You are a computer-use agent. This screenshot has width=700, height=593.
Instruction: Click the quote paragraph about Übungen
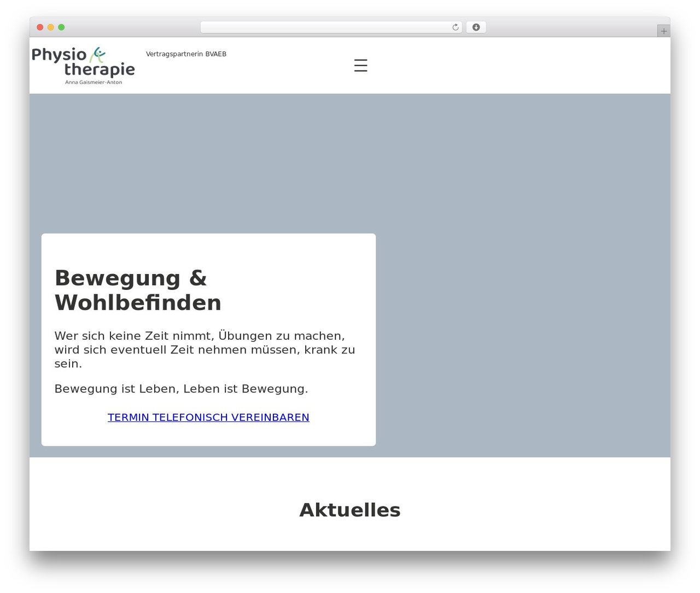(x=205, y=350)
